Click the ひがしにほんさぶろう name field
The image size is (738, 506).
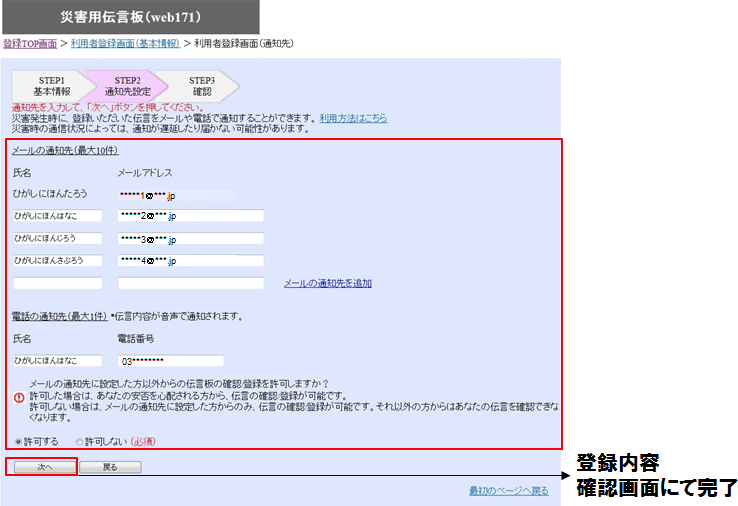(57, 261)
